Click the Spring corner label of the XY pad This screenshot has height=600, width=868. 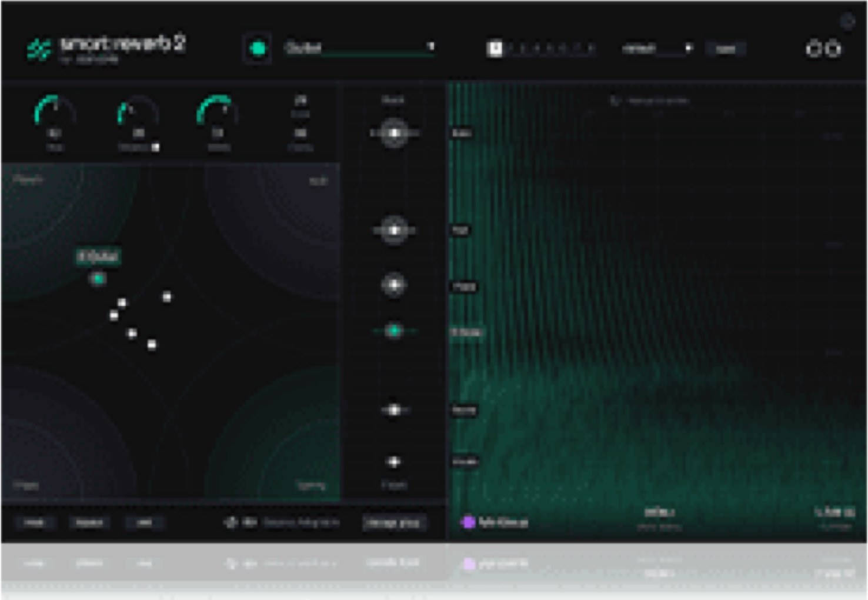311,485
